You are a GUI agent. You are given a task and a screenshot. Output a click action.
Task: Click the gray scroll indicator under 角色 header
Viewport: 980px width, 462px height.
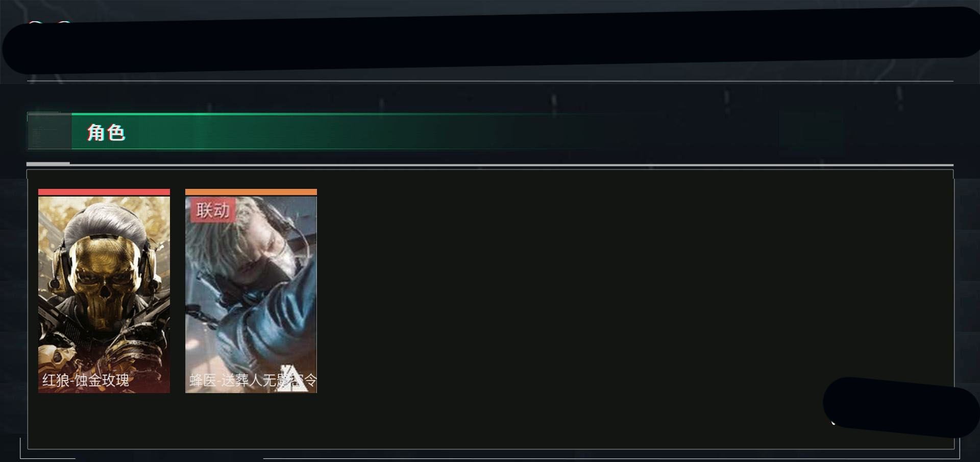[x=48, y=163]
